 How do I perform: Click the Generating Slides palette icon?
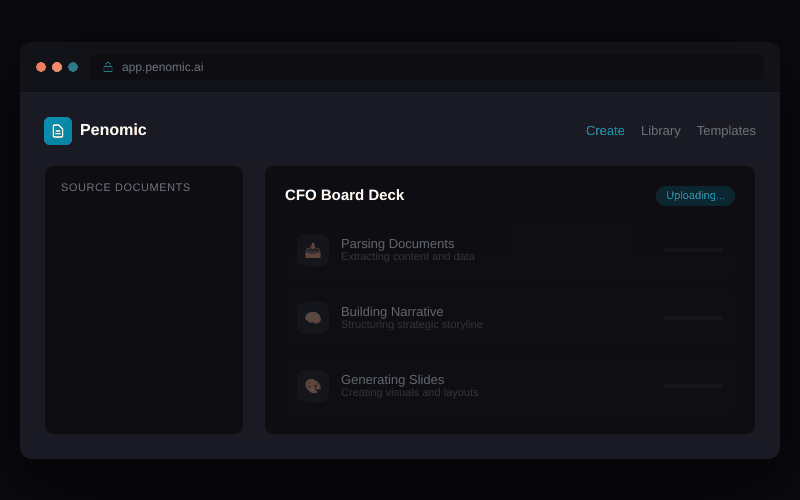pyautogui.click(x=313, y=386)
